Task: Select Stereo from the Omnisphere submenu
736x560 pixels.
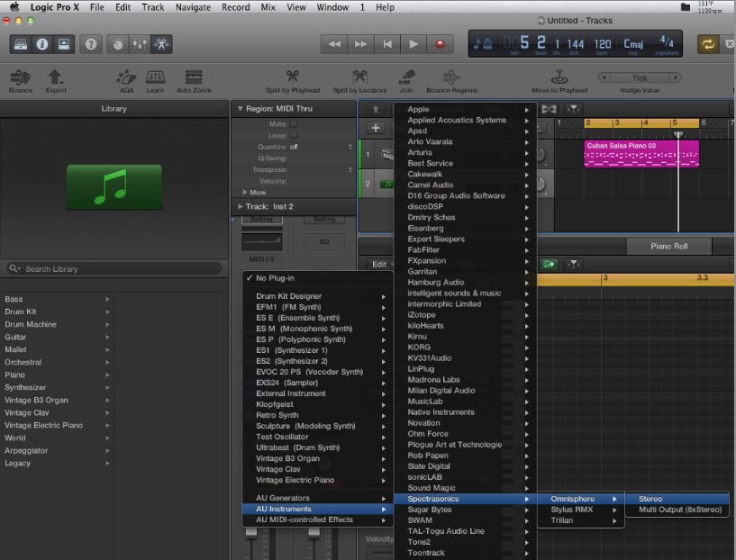Action: coord(650,499)
